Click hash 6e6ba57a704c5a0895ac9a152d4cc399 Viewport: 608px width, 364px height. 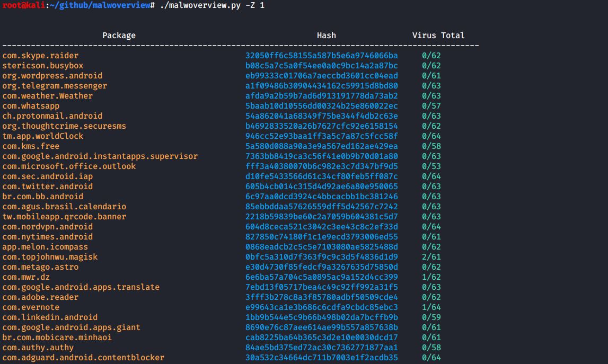(321, 278)
